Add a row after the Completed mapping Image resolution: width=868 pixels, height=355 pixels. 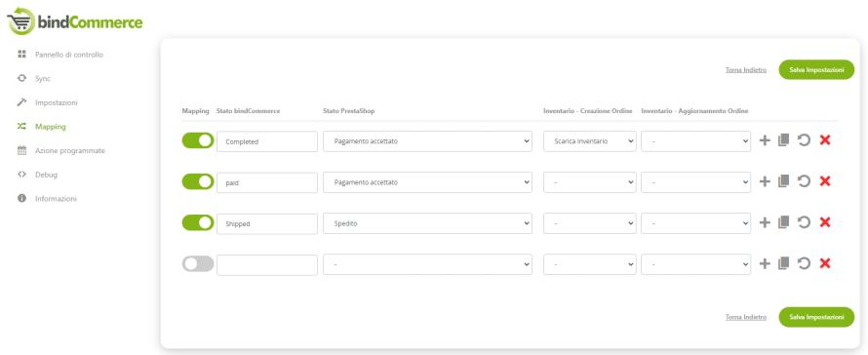[765, 140]
